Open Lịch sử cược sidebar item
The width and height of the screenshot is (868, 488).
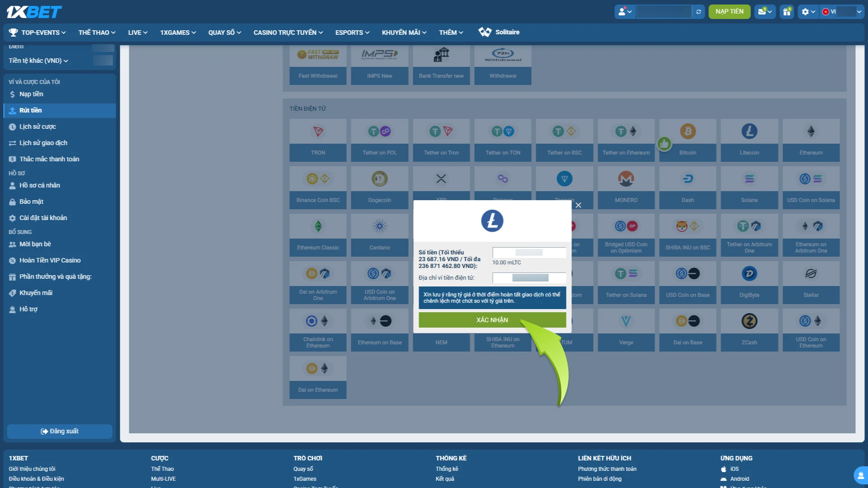(59, 127)
